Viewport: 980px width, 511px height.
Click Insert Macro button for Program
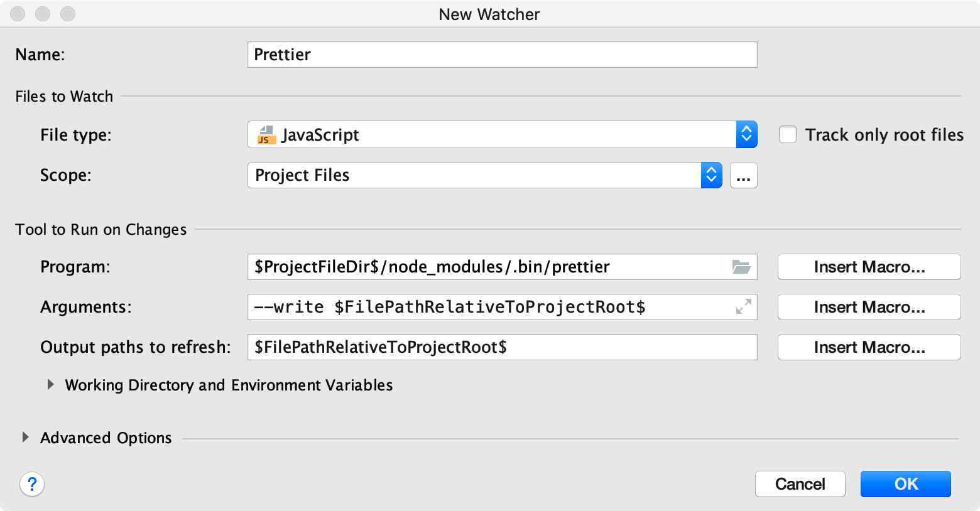coord(869,267)
